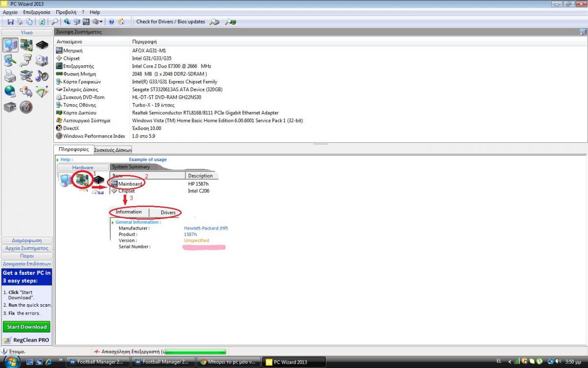This screenshot has height=368, width=588.
Task: Click the PC Wizard 2013 taskbar button
Action: 294,362
